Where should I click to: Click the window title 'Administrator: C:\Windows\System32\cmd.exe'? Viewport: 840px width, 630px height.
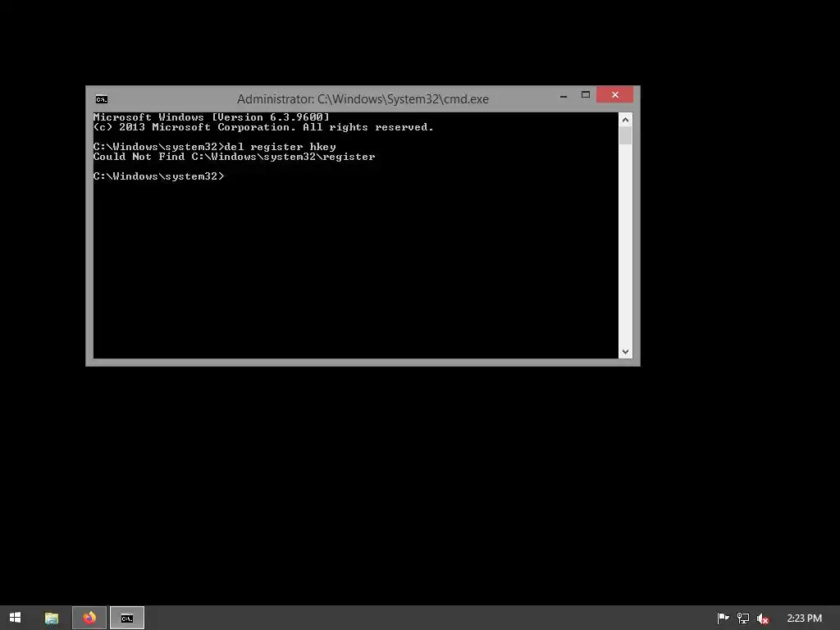[x=363, y=99]
